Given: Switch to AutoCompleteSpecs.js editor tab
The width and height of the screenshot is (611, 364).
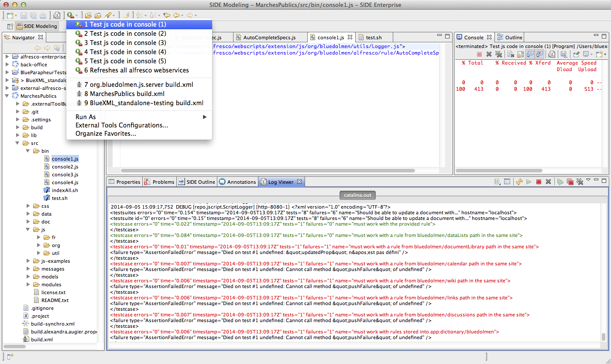Looking at the screenshot, I should [x=269, y=38].
